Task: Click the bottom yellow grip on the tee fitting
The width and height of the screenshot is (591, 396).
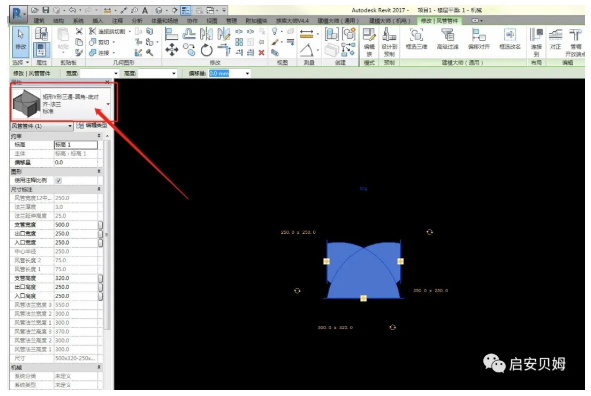Action: 363,298
